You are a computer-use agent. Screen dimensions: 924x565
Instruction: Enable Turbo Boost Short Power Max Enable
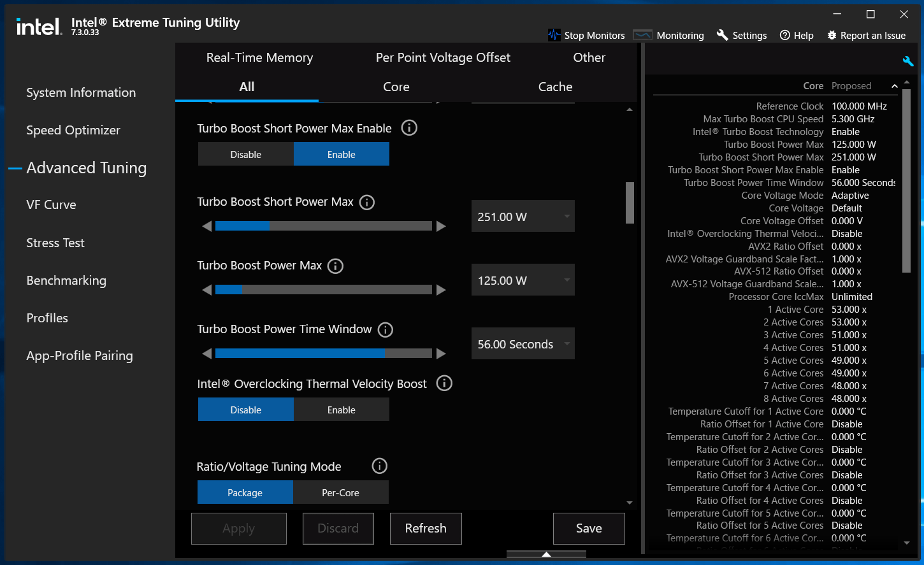(342, 154)
